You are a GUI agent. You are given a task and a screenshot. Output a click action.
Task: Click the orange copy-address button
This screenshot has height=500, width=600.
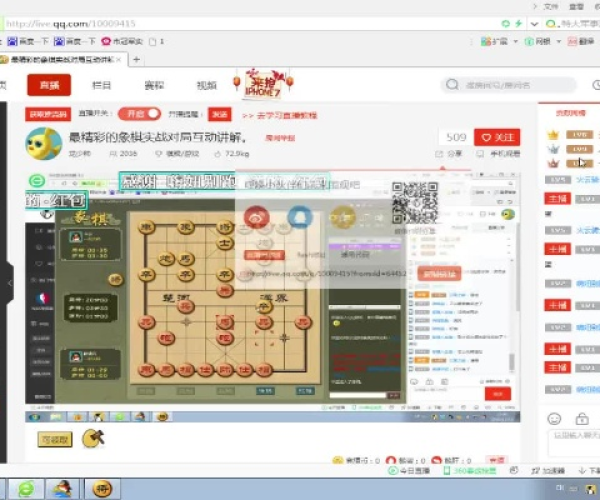click(439, 274)
